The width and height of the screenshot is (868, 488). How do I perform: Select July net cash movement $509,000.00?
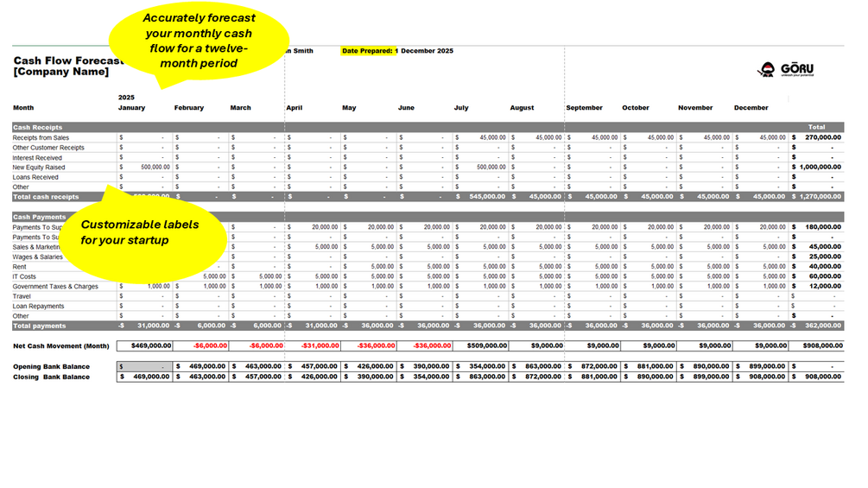[x=480, y=345]
